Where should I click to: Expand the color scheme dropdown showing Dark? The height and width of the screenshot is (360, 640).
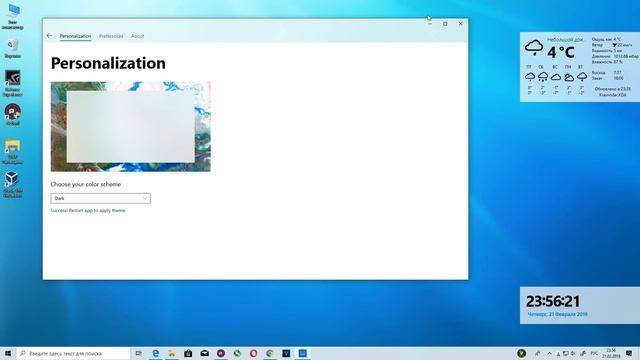100,198
